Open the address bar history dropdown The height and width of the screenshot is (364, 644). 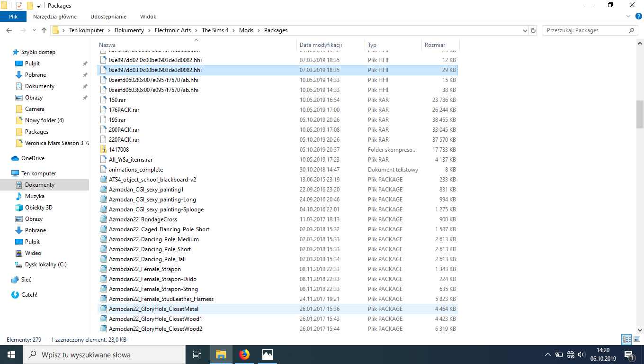point(525,30)
